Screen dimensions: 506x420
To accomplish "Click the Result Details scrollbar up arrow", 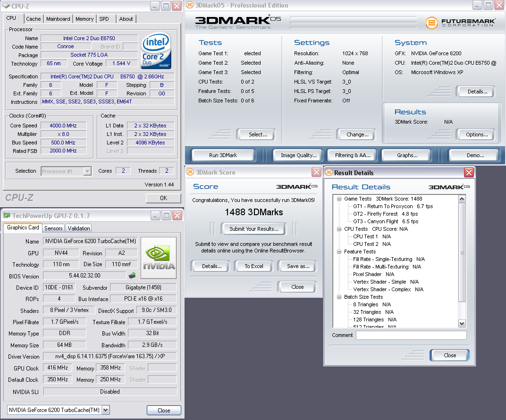I will click(x=462, y=199).
